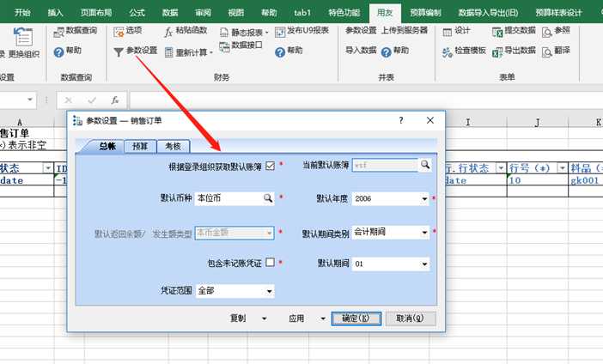Open dropdown arrow next to 复制

265,318
